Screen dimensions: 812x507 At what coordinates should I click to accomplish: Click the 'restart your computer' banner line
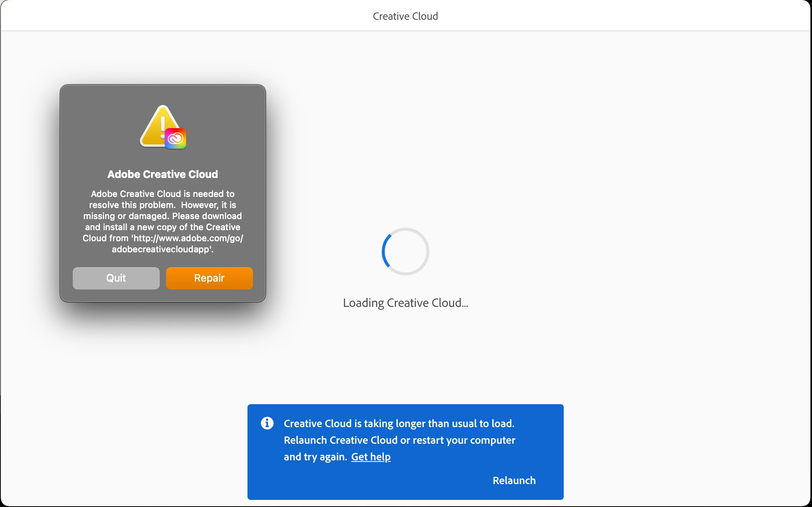[399, 440]
